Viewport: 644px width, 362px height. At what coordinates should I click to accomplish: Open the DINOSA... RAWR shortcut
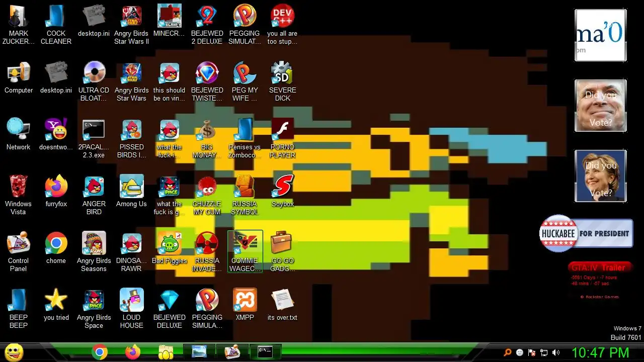pos(131,252)
